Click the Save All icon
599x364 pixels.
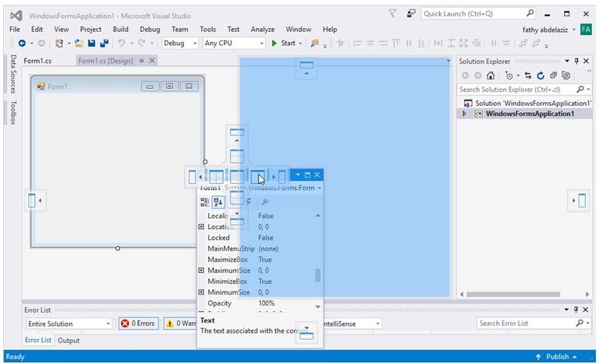tap(104, 43)
